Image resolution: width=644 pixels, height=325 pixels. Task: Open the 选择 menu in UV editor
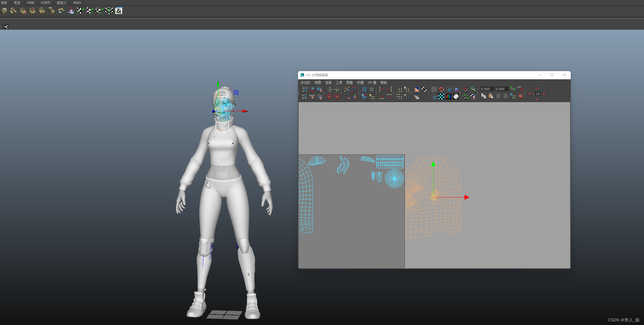[328, 83]
